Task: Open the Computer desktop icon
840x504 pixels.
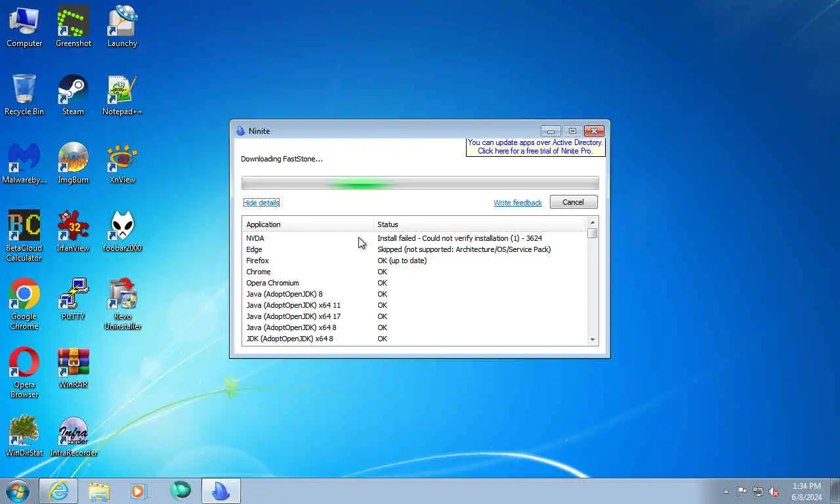Action: tap(24, 27)
